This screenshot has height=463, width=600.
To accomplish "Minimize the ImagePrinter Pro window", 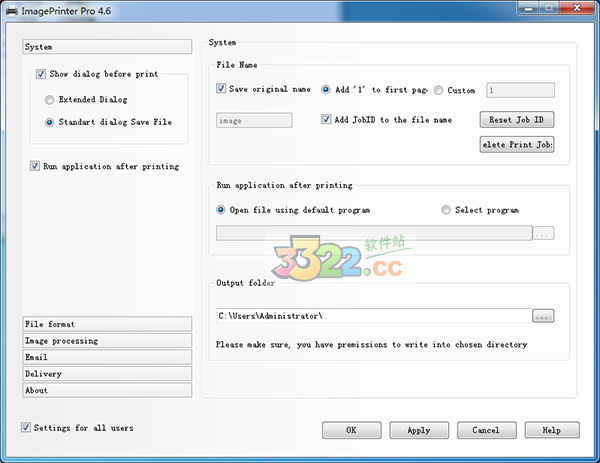I will 528,8.
